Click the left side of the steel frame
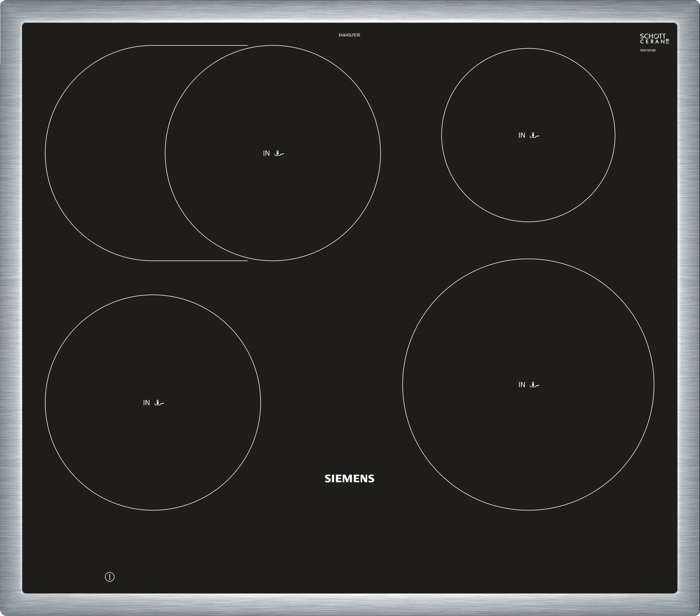The height and width of the screenshot is (616, 700). click(10, 308)
